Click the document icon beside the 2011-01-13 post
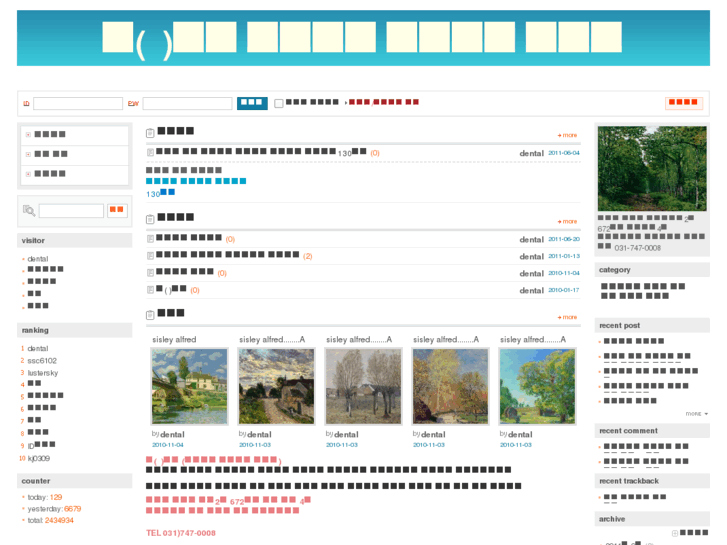This screenshot has height=545, width=727. 151,256
